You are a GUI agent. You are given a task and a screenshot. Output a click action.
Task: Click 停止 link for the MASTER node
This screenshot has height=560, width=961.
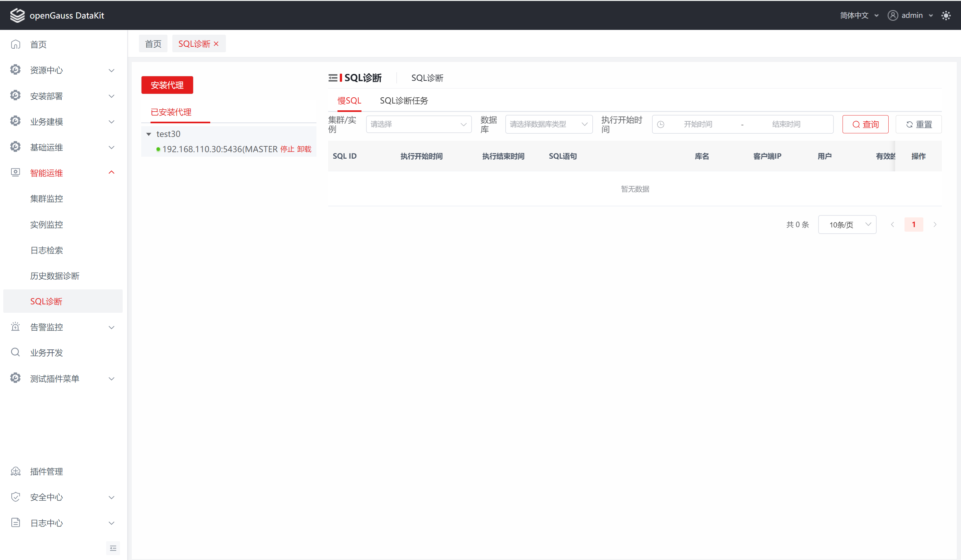coord(287,149)
